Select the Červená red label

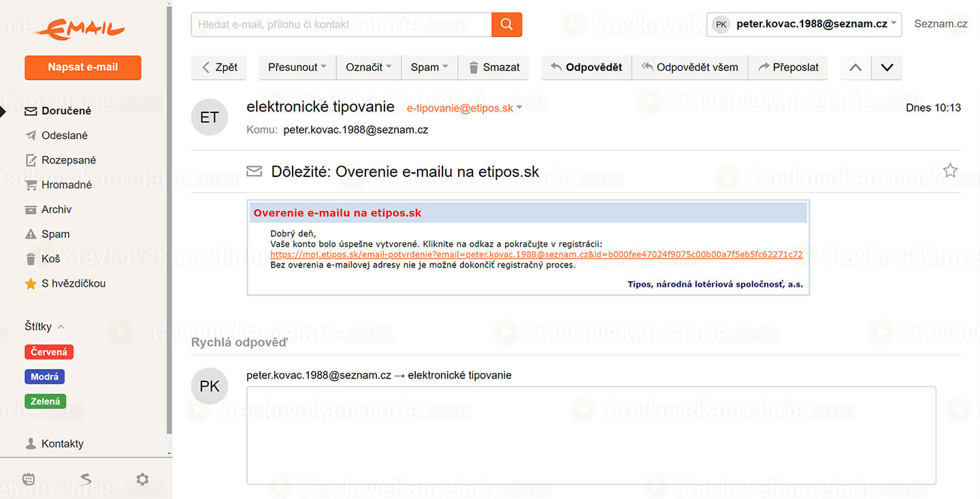tap(49, 352)
